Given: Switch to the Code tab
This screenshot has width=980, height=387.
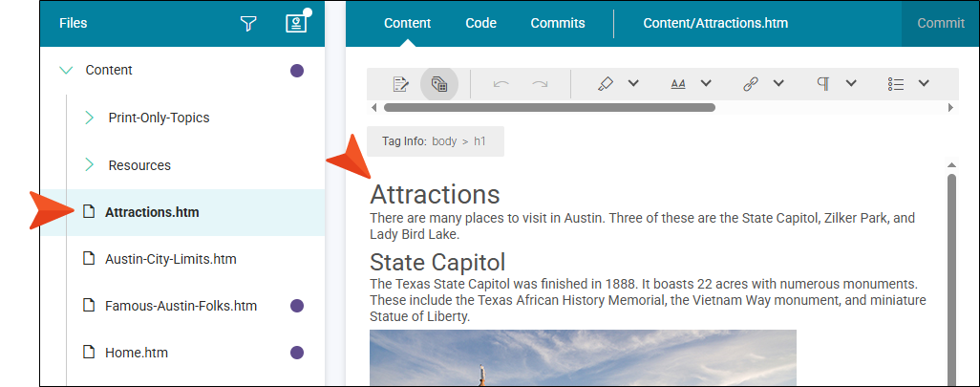Looking at the screenshot, I should (x=481, y=24).
